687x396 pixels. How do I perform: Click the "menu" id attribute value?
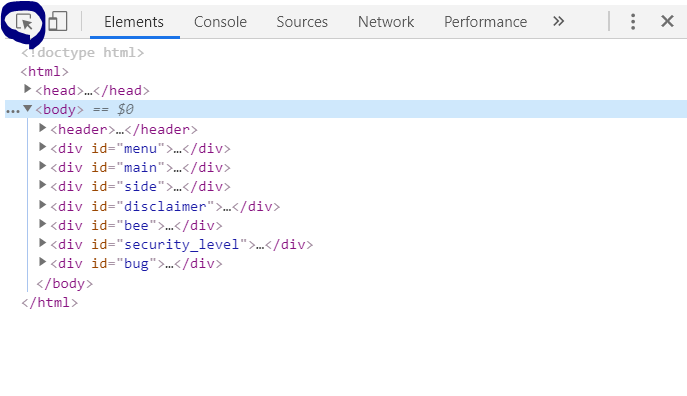click(x=140, y=149)
